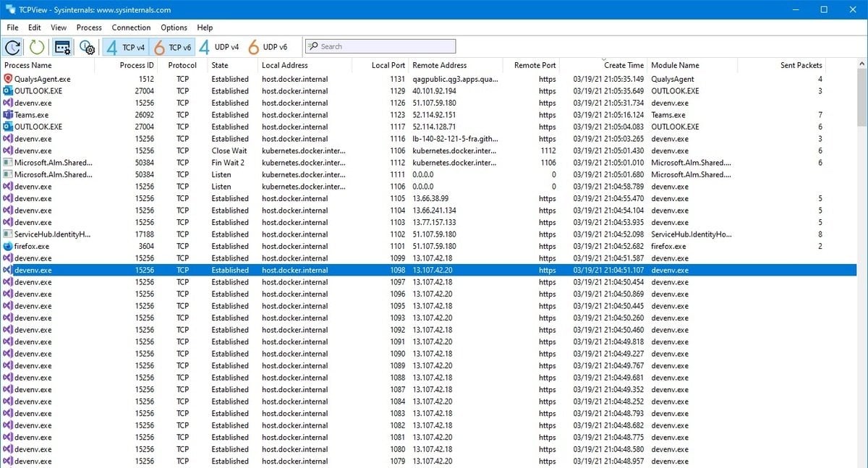This screenshot has width=868, height=468.
Task: Click the TCPView title bar app icon
Action: 9,9
